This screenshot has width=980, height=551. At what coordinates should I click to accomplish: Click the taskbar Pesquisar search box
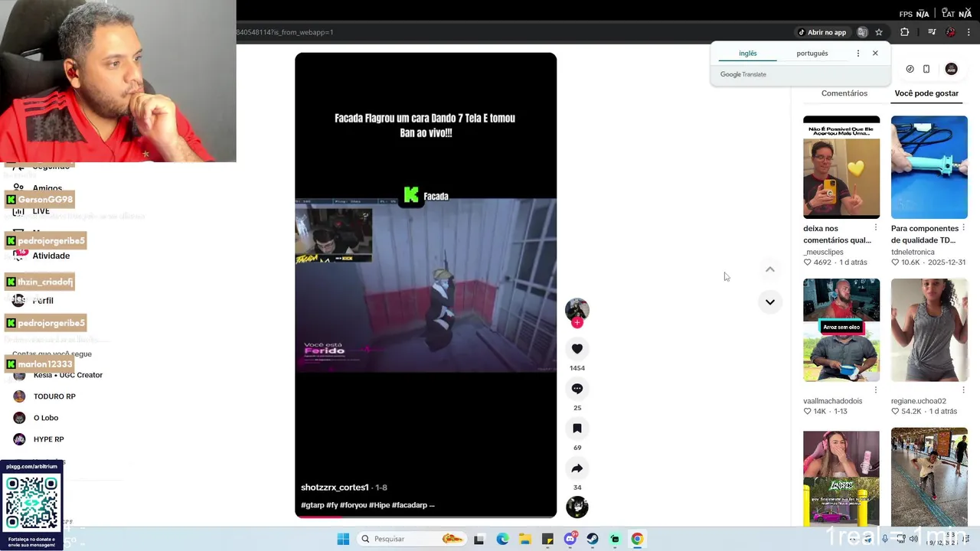(412, 539)
